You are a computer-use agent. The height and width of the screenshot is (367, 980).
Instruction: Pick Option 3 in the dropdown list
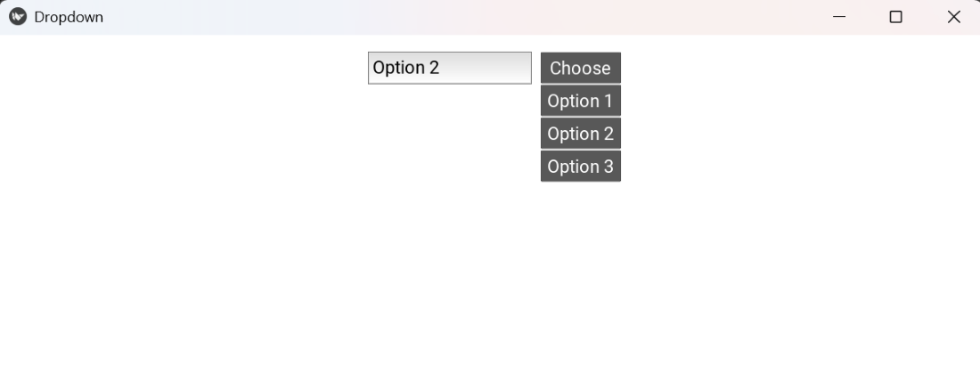[580, 167]
